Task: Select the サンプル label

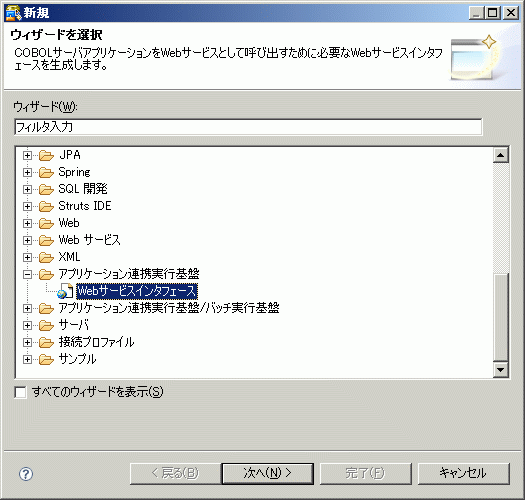Action: pyautogui.click(x=77, y=359)
